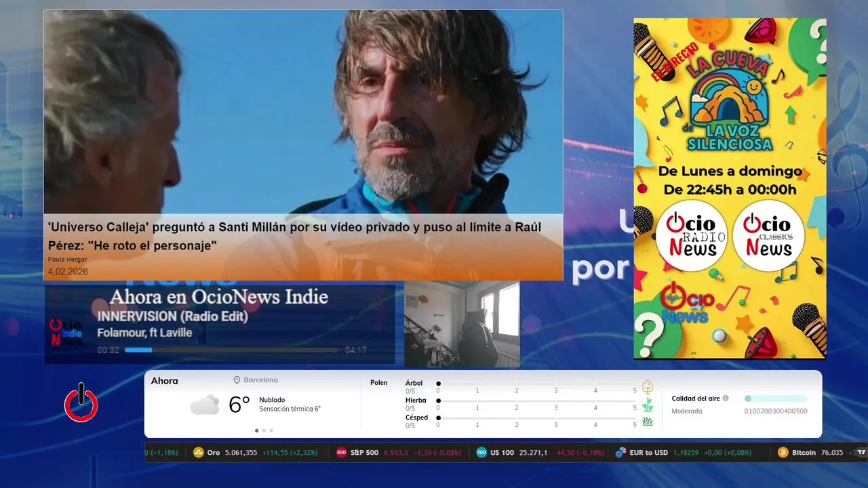Viewport: 868px width, 488px height.
Task: Click the OcioNews Indie logo in the player
Action: [66, 331]
